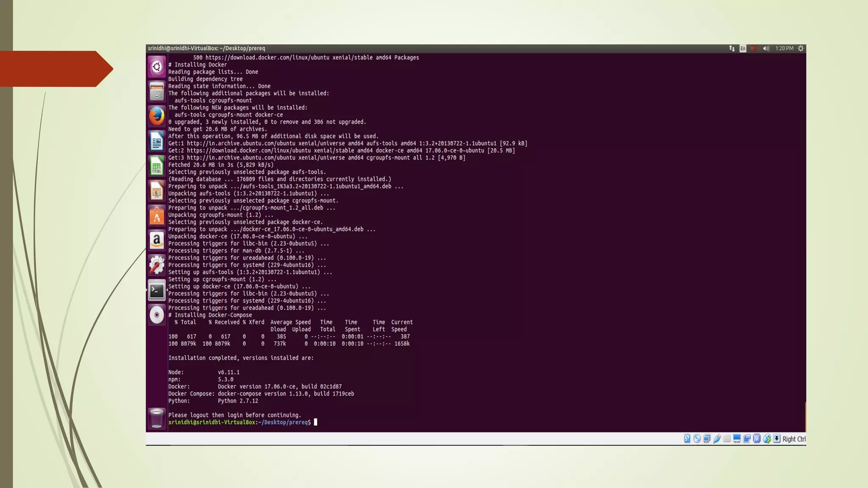Viewport: 868px width, 488px height.
Task: Open the battery status indicator
Action: 754,49
